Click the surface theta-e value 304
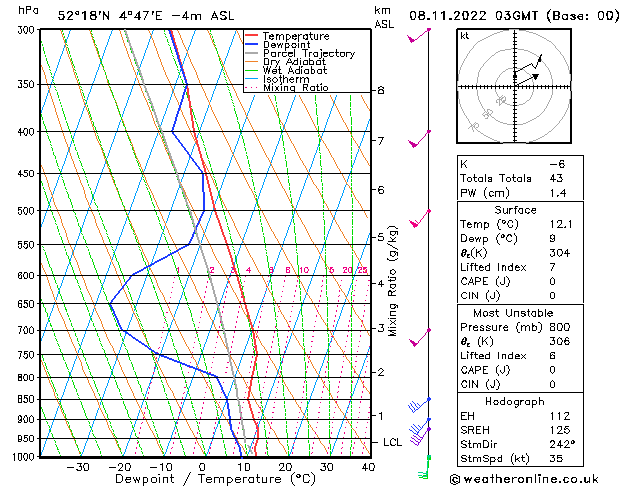Viewport: 629px width, 486px height. pos(560,253)
